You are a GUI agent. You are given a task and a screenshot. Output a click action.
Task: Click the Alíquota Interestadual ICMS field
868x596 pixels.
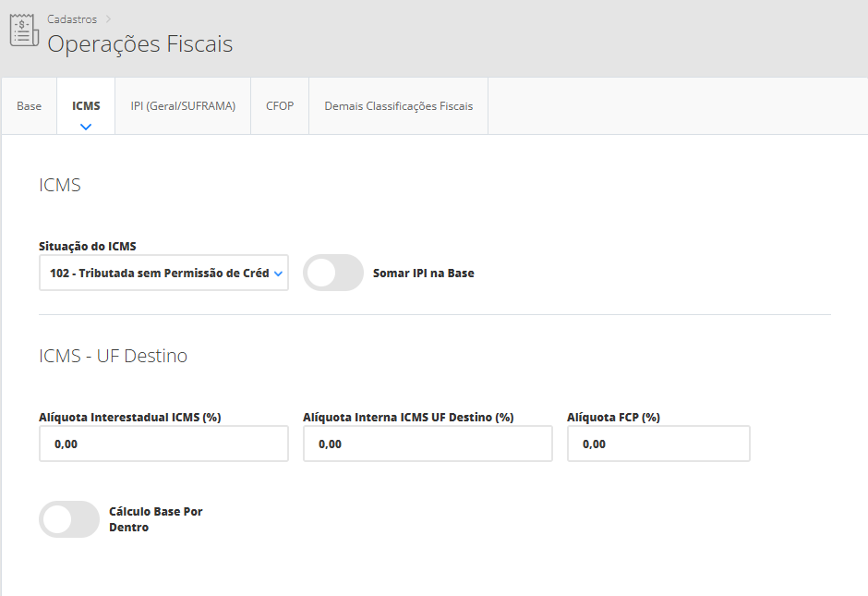(x=163, y=444)
